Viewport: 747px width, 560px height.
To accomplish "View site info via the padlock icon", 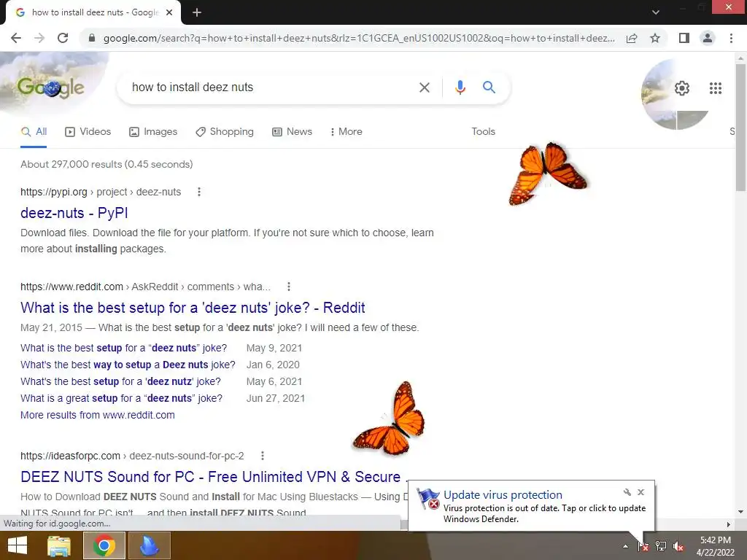I will [92, 38].
